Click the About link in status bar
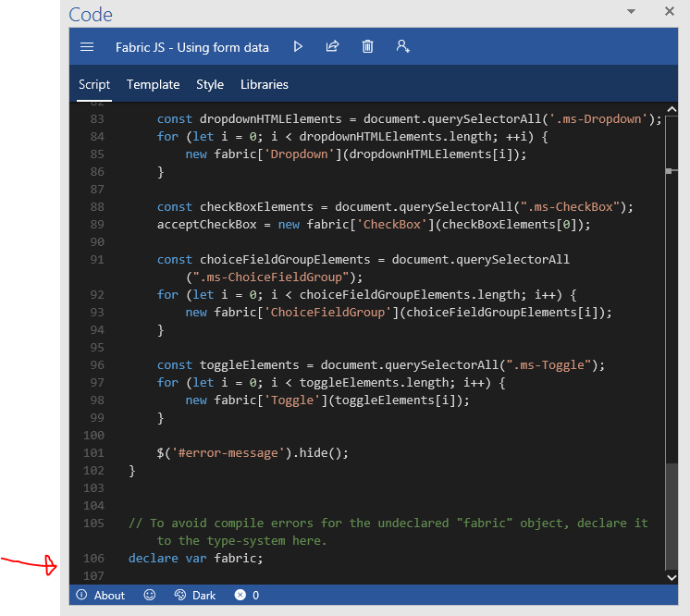The width and height of the screenshot is (690, 616). tap(109, 596)
